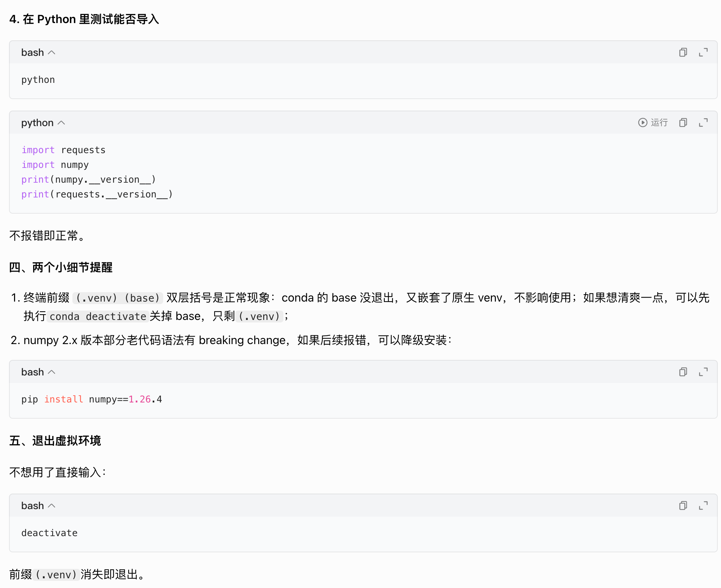Collapse the first bash block via chevron
Viewport: 721px width, 588px height.
click(51, 53)
